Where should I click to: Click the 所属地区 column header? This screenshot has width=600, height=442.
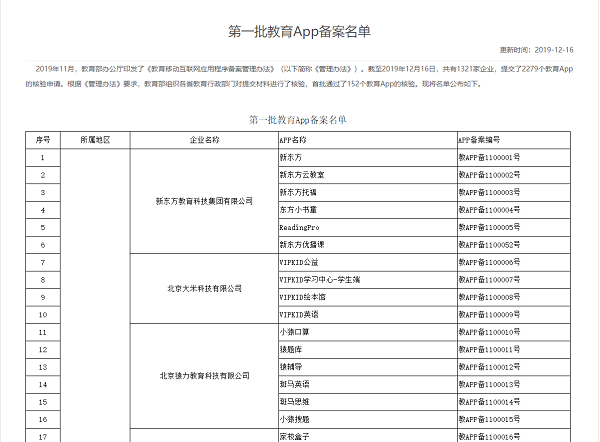coord(95,140)
